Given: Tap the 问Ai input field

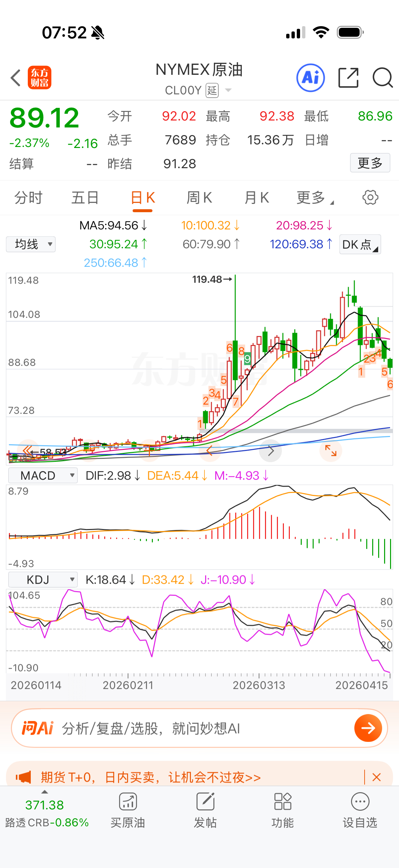Looking at the screenshot, I should (x=199, y=728).
